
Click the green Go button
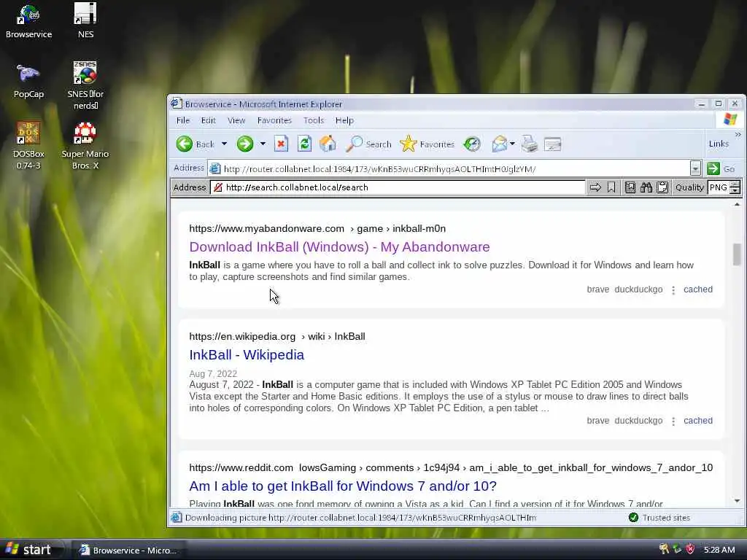[721, 168]
